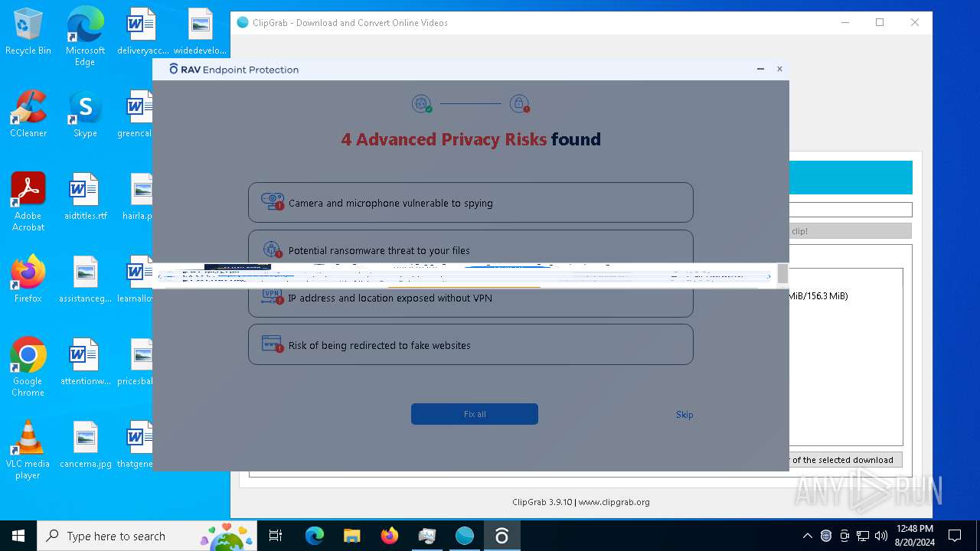Click the RAV Endpoint Protection logo
The image size is (980, 551).
(234, 70)
